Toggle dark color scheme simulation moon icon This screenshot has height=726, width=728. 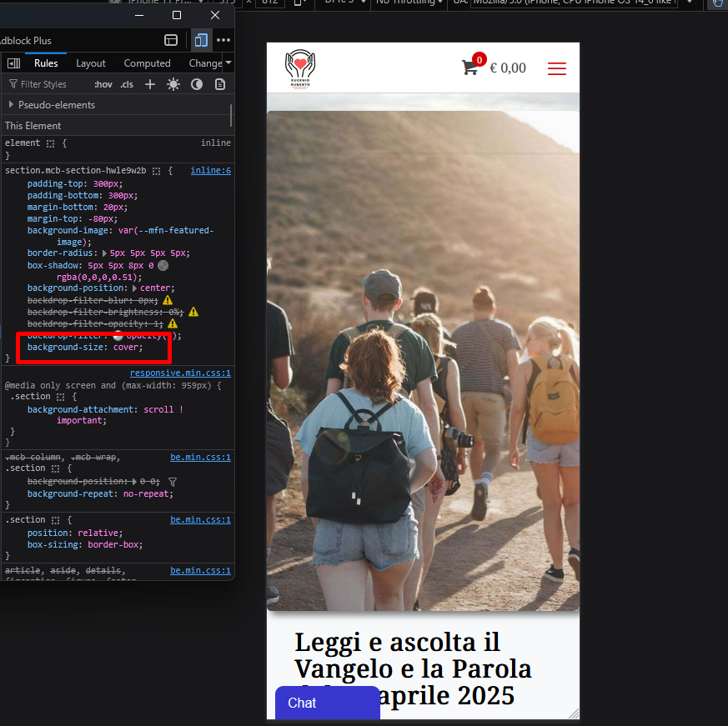(x=197, y=84)
